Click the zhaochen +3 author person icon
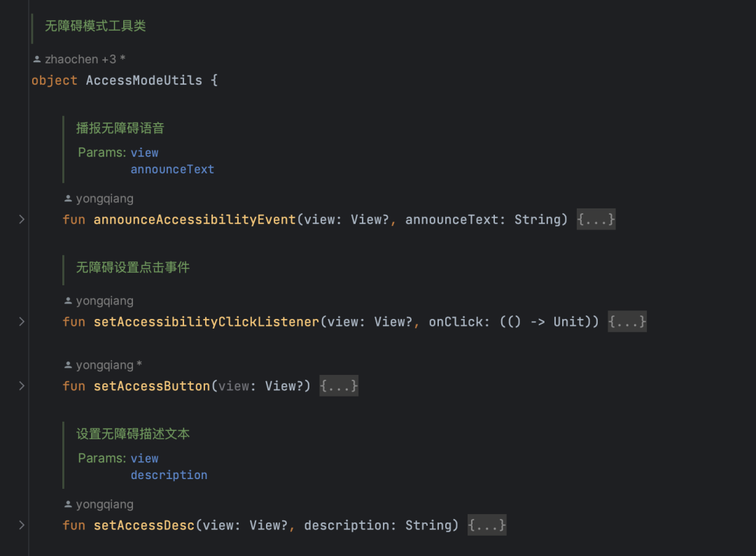756x556 pixels. pos(36,59)
